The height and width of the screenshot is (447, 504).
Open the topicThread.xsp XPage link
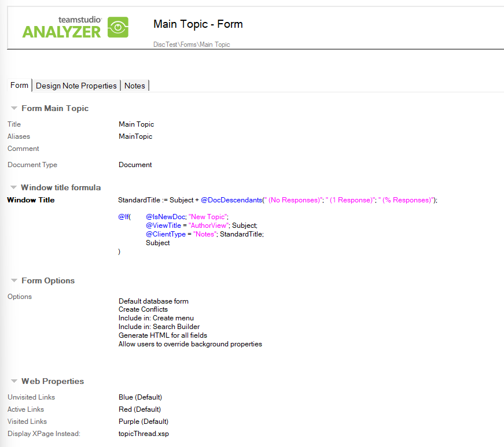[143, 433]
